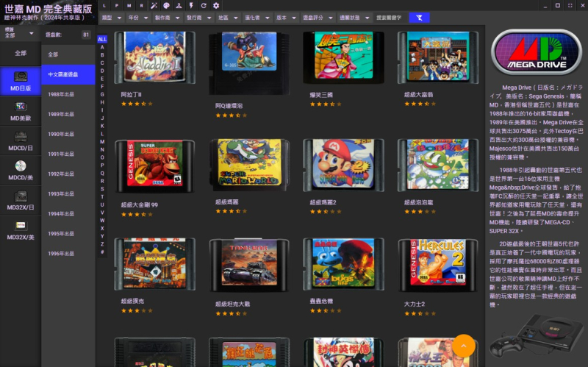
Task: Toggle the M layout button
Action: coord(129,6)
